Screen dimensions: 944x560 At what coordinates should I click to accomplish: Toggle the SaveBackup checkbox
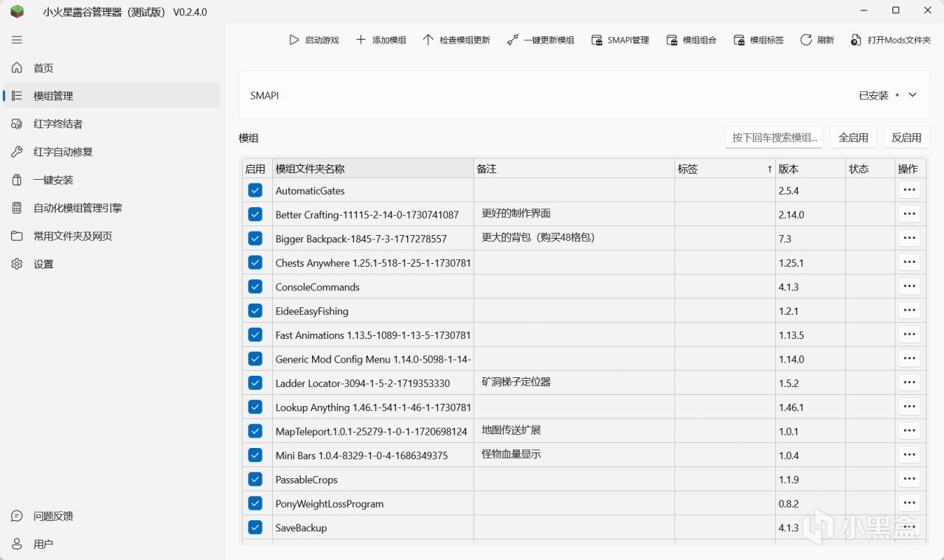point(255,527)
